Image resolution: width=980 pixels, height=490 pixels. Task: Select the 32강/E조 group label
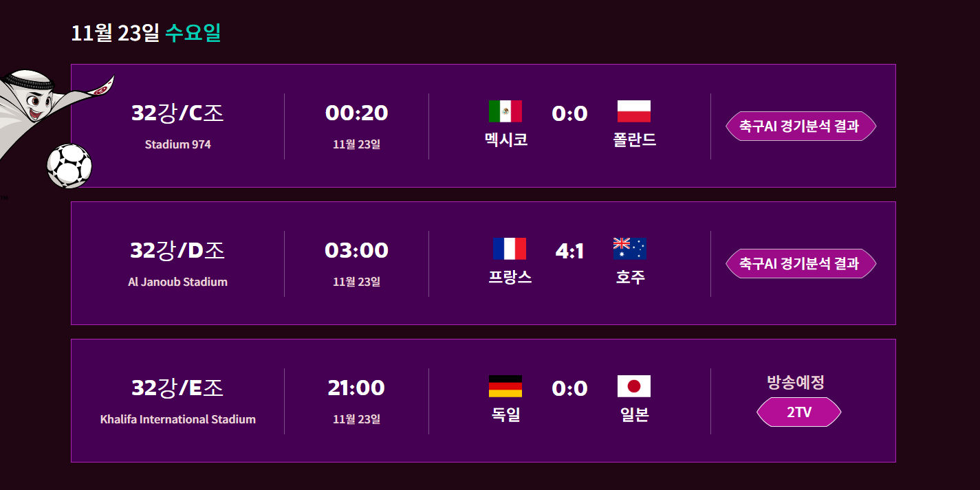(x=177, y=388)
